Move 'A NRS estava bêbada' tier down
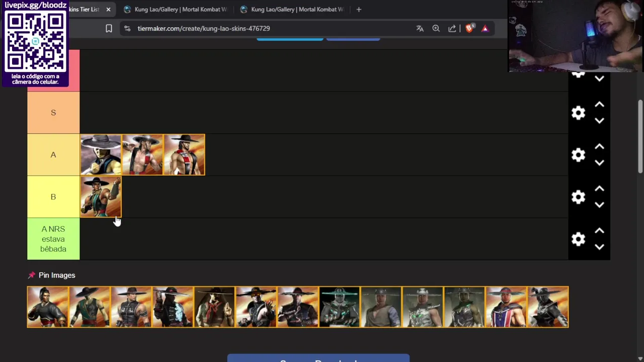Image resolution: width=644 pixels, height=362 pixels. [x=599, y=247]
